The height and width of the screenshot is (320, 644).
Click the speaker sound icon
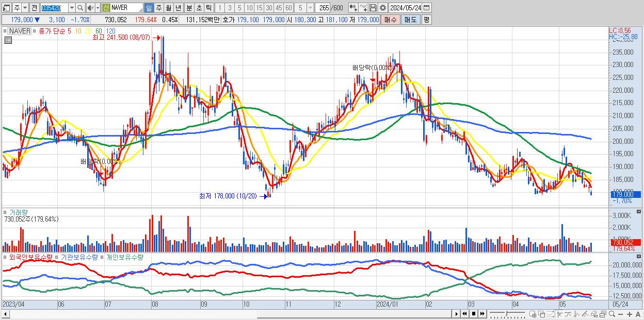pos(90,8)
